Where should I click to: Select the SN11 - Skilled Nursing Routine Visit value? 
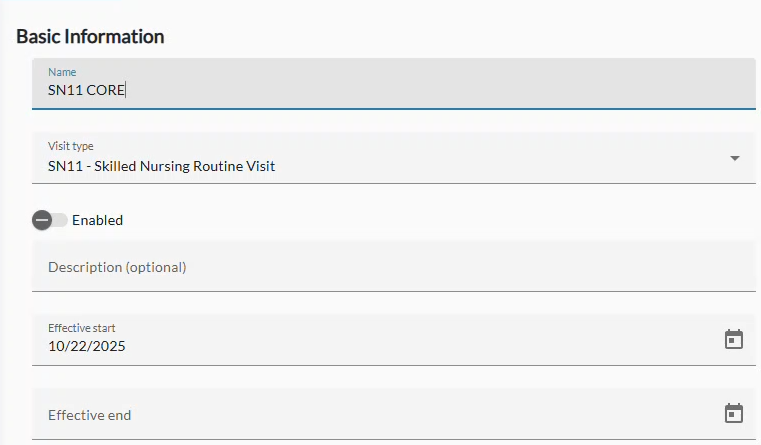click(161, 166)
